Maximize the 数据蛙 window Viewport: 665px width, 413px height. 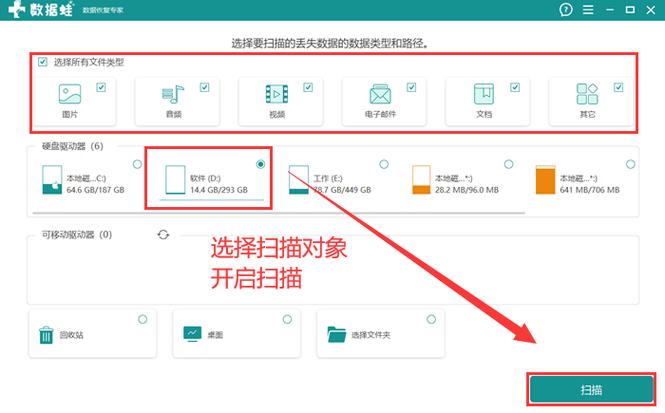pos(630,9)
